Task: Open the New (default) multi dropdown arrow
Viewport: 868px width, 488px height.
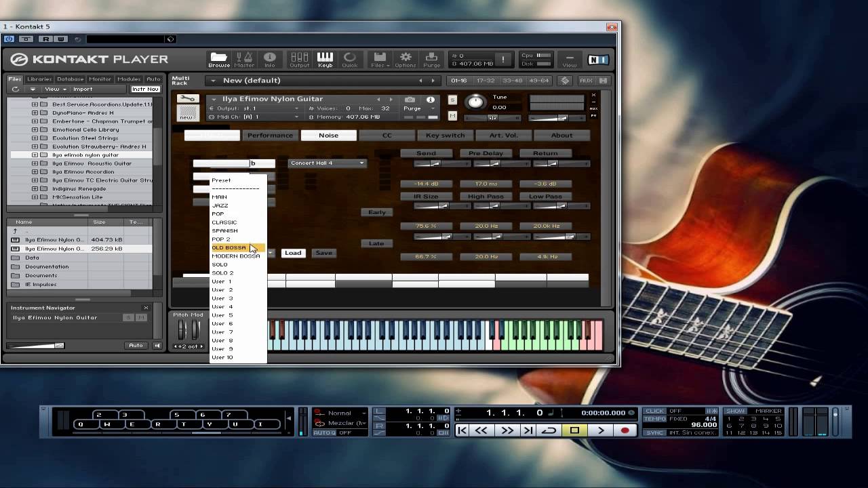Action: point(214,81)
